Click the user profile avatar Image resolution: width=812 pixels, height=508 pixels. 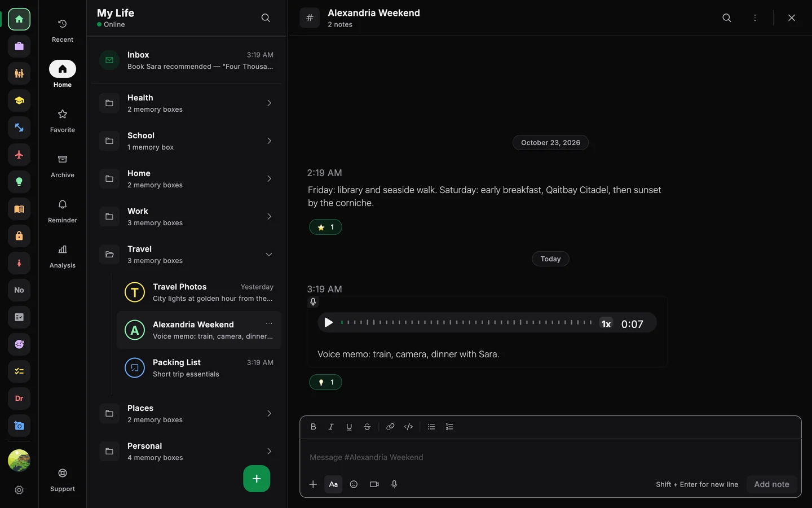[x=19, y=461]
